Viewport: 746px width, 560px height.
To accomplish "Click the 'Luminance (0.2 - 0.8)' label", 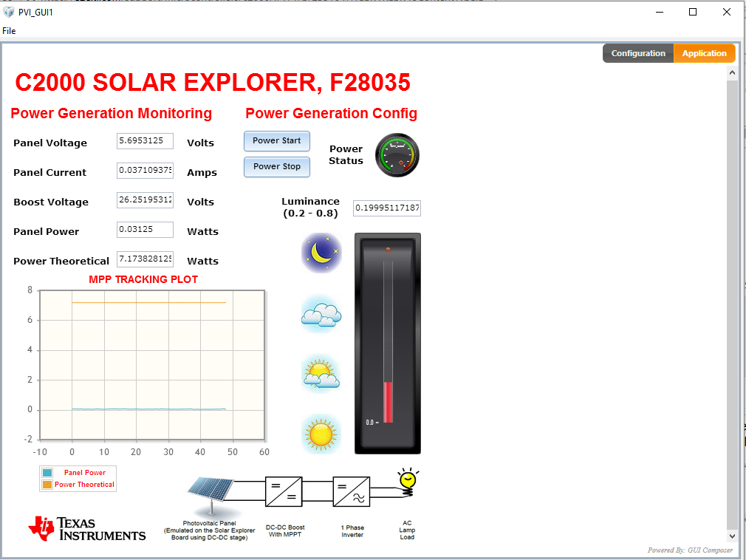I will coord(310,207).
